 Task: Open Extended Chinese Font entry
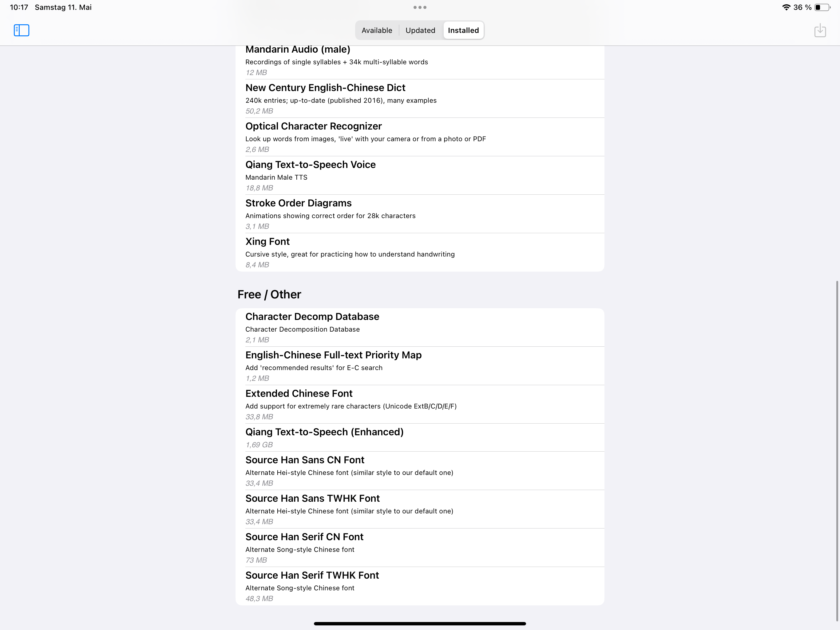[420, 404]
